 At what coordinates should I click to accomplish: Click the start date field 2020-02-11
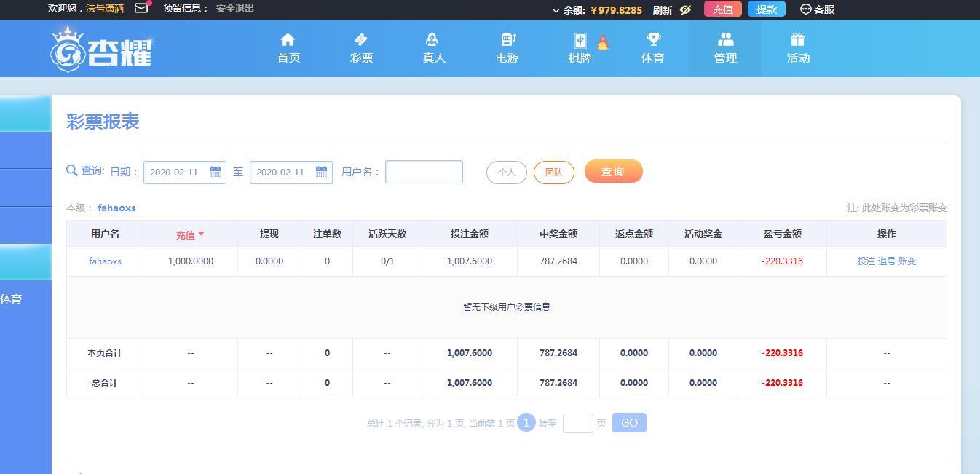pyautogui.click(x=185, y=173)
